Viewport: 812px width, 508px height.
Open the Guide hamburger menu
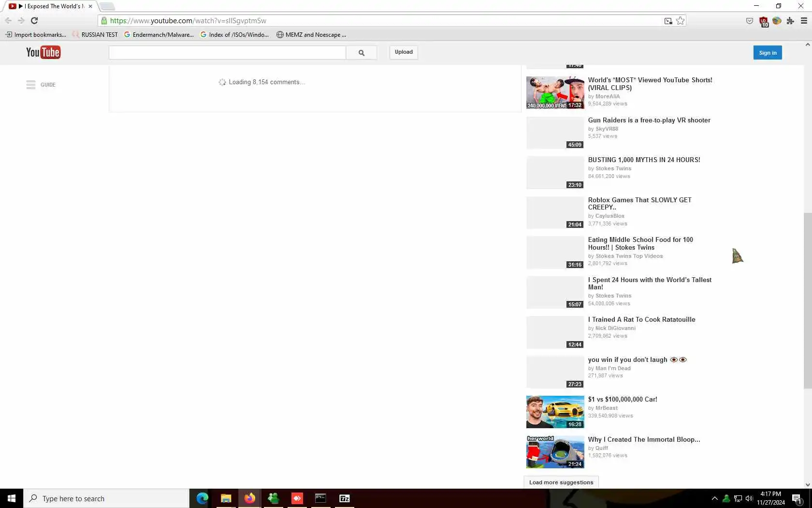tap(31, 85)
